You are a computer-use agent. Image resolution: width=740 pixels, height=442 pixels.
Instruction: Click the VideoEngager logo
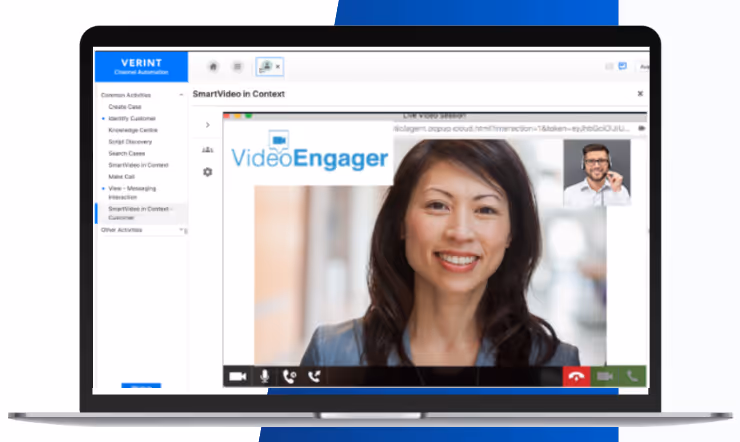coord(310,151)
